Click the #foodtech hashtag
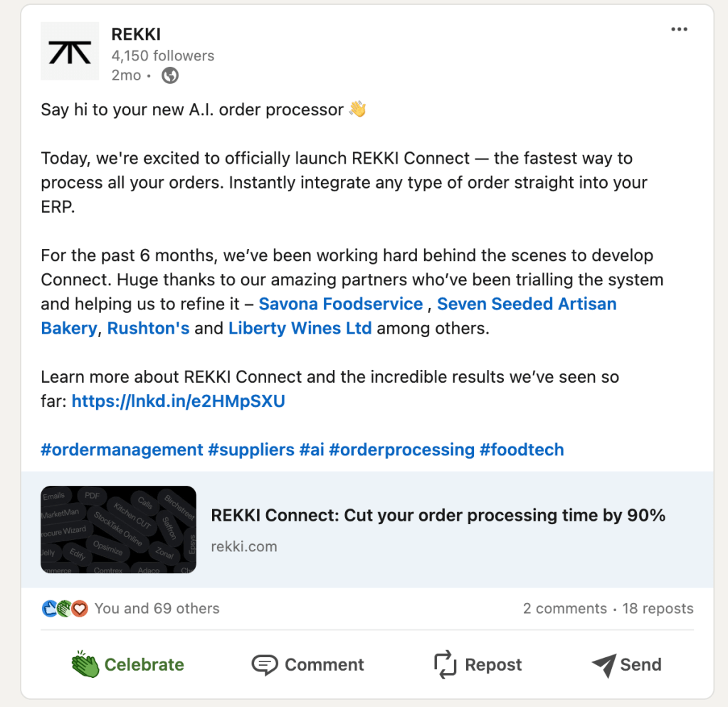728x707 pixels. pos(522,450)
